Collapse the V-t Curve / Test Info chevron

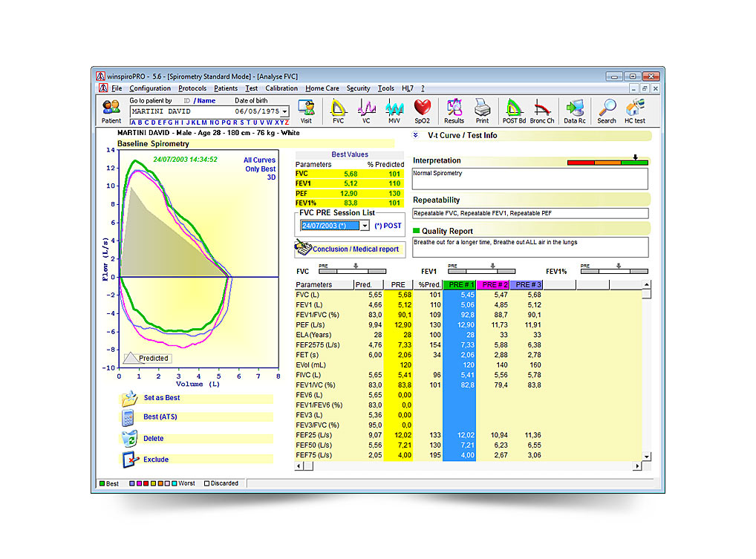click(415, 136)
